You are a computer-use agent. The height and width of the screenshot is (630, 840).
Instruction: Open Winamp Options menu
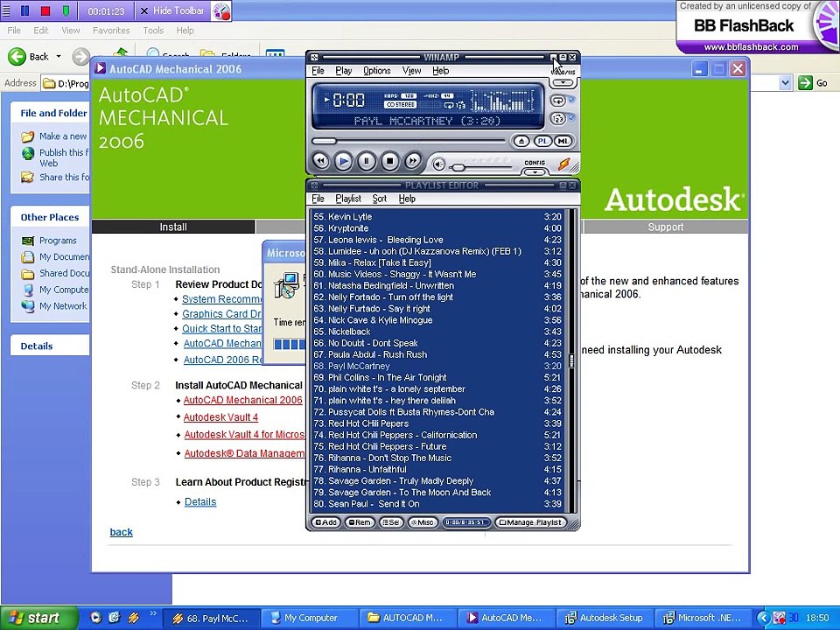(x=376, y=71)
